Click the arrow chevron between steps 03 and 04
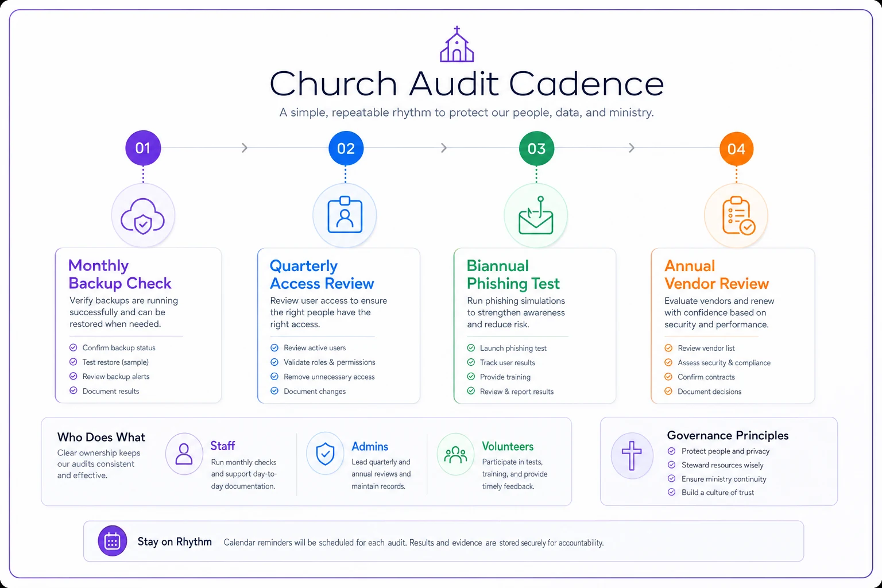 coord(632,148)
